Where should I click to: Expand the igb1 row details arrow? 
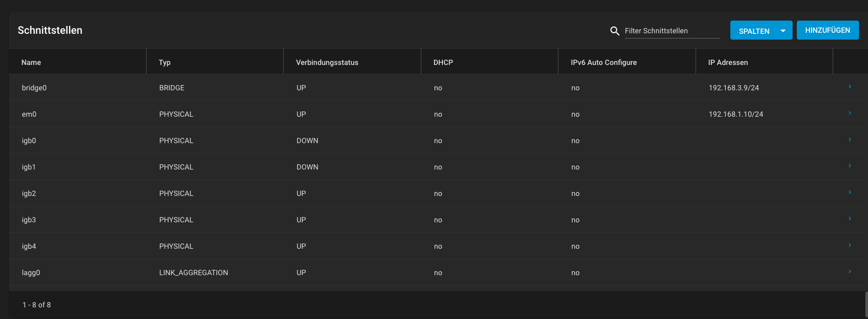(x=850, y=166)
